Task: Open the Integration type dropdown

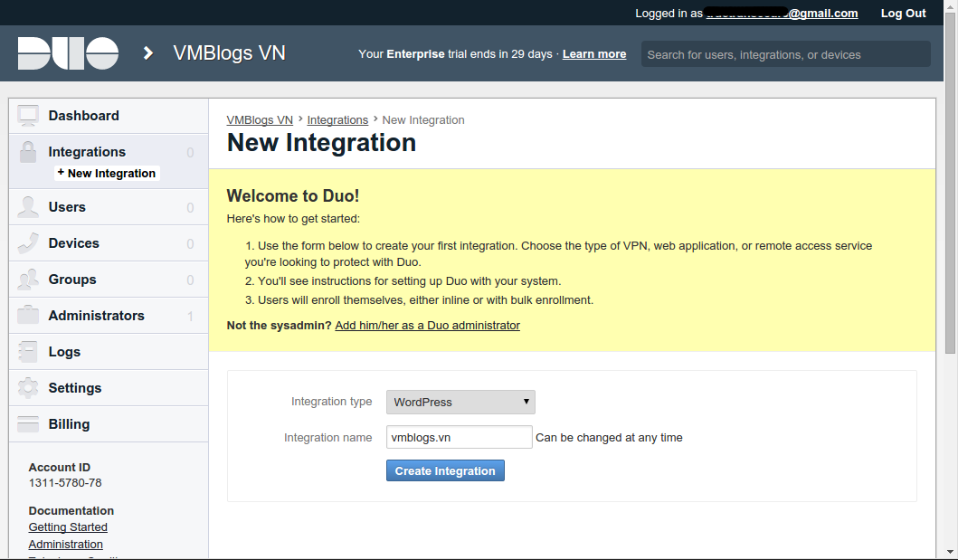Action: [x=460, y=402]
